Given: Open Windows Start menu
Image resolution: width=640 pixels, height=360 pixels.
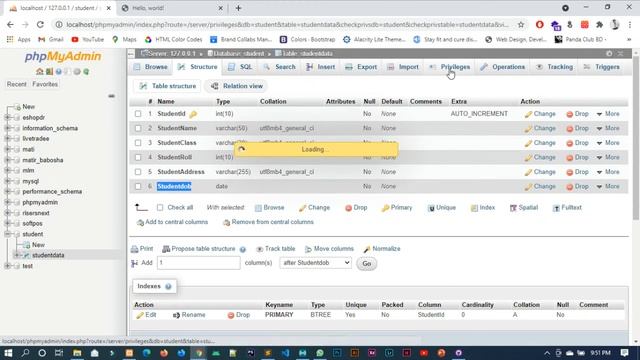Looking at the screenshot, I should (8, 353).
